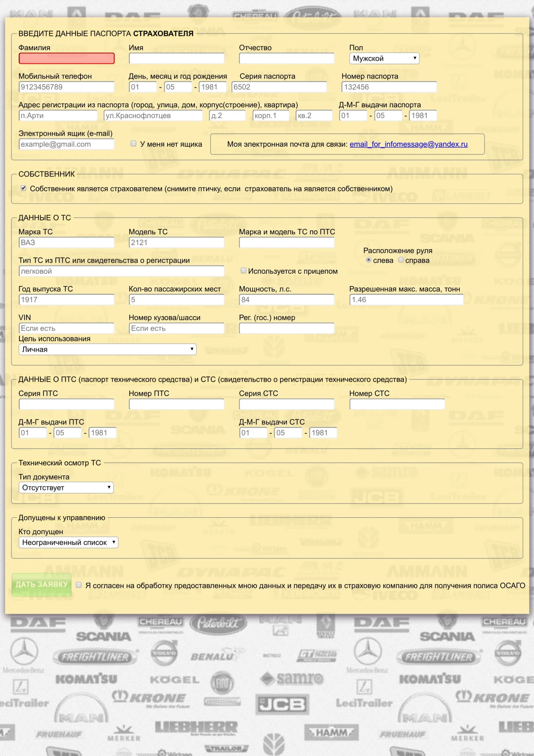Screen dimensions: 534x756
Task: Click the birth date day field
Action: [143, 87]
